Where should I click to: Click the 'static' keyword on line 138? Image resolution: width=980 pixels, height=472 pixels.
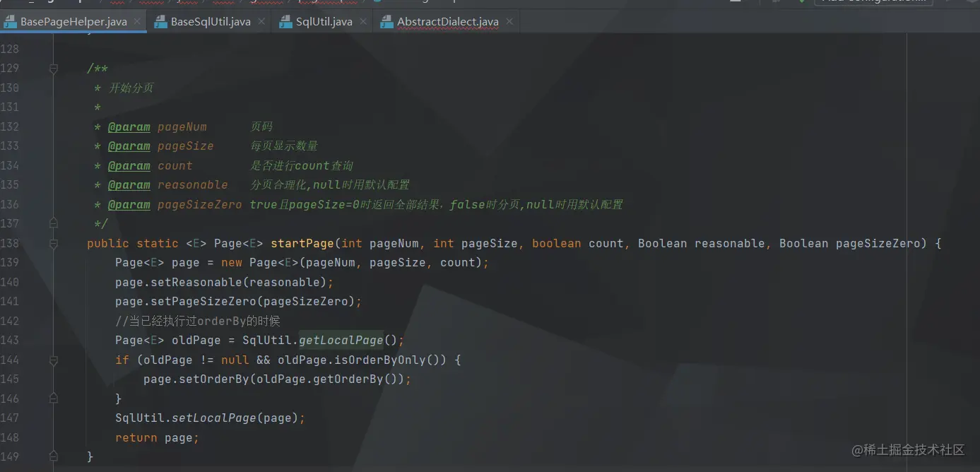click(x=158, y=243)
